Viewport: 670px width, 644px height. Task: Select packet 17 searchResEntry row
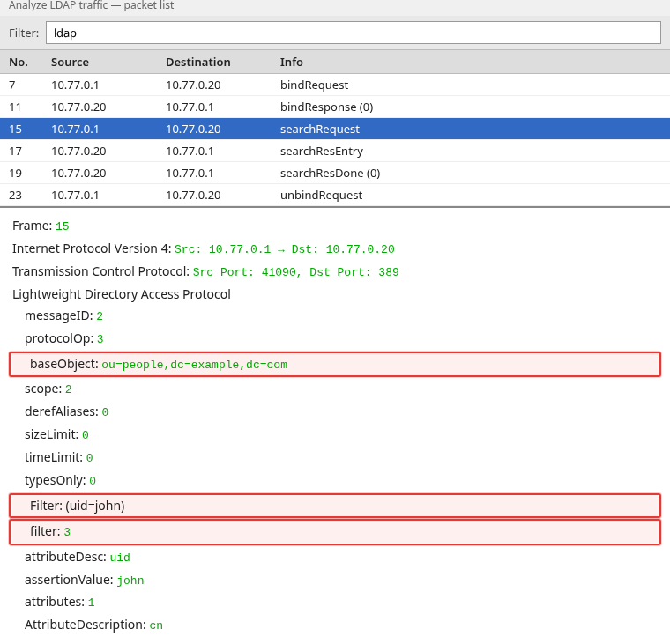335,152
